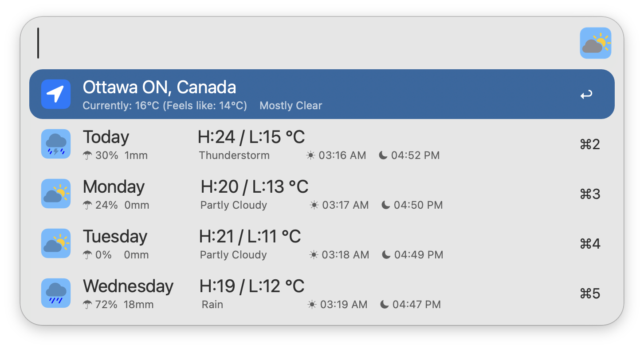Viewport: 644px width, 349px height.
Task: Click the Mostly Clear condition text
Action: [291, 106]
